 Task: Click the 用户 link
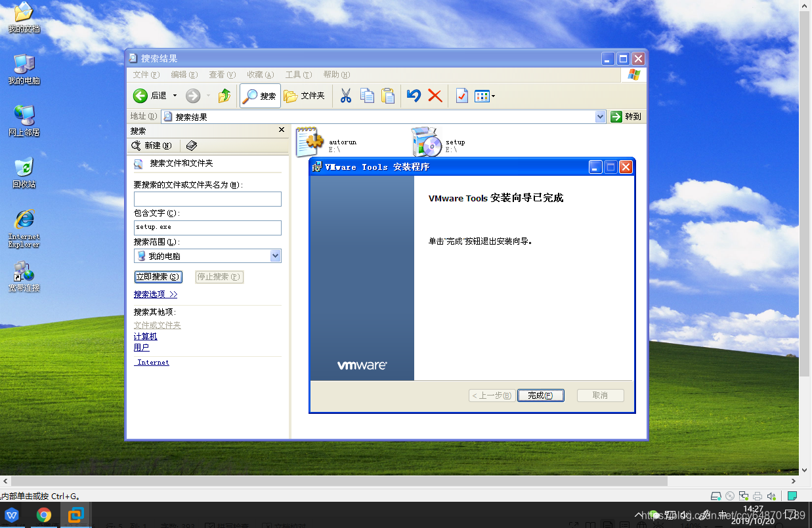click(141, 348)
